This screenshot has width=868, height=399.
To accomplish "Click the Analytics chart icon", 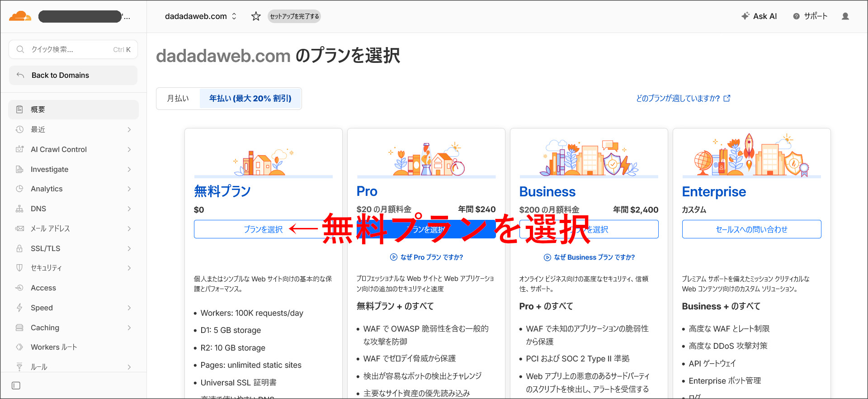I will 19,189.
